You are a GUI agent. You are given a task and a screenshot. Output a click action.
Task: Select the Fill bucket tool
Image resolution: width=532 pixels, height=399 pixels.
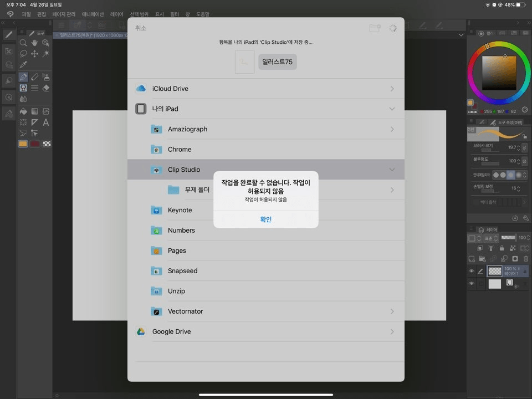(23, 111)
